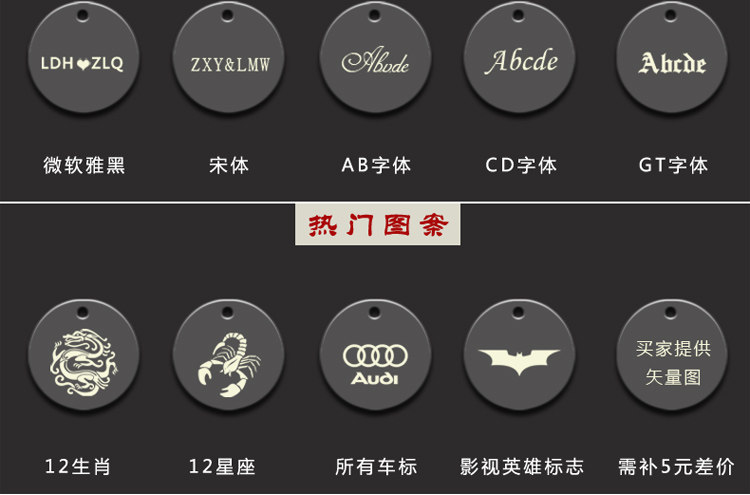This screenshot has height=495, width=750.
Task: Select the 影视英雄标志 caption
Action: pos(522,466)
